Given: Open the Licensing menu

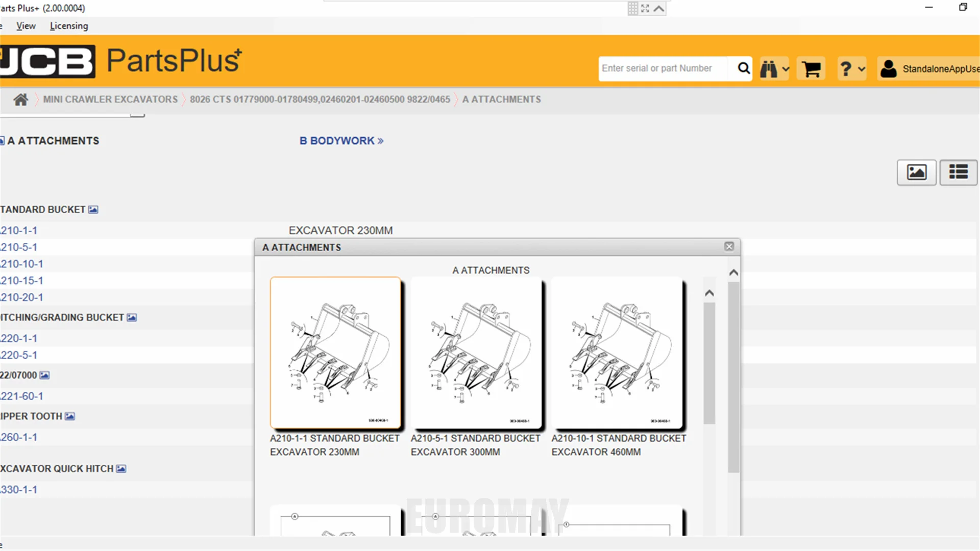Looking at the screenshot, I should [69, 26].
